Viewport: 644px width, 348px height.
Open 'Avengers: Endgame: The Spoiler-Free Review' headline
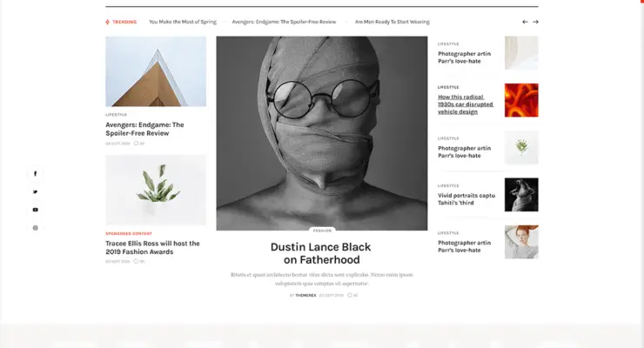coord(144,129)
